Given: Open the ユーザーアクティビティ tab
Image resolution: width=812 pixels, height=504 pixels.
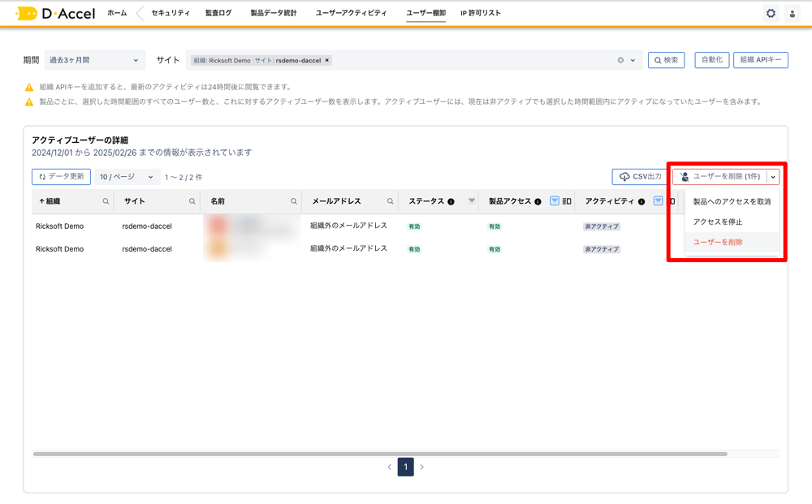Looking at the screenshot, I should 351,13.
